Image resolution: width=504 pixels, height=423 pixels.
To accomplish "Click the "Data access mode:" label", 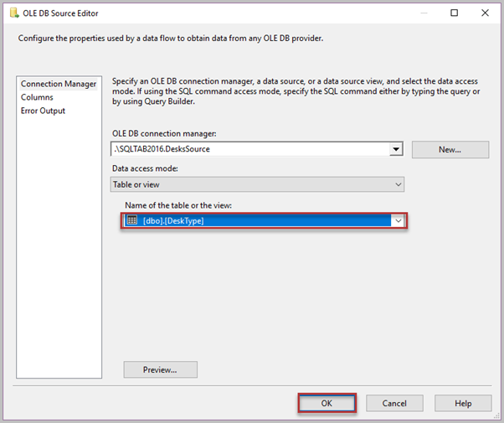I will (145, 168).
